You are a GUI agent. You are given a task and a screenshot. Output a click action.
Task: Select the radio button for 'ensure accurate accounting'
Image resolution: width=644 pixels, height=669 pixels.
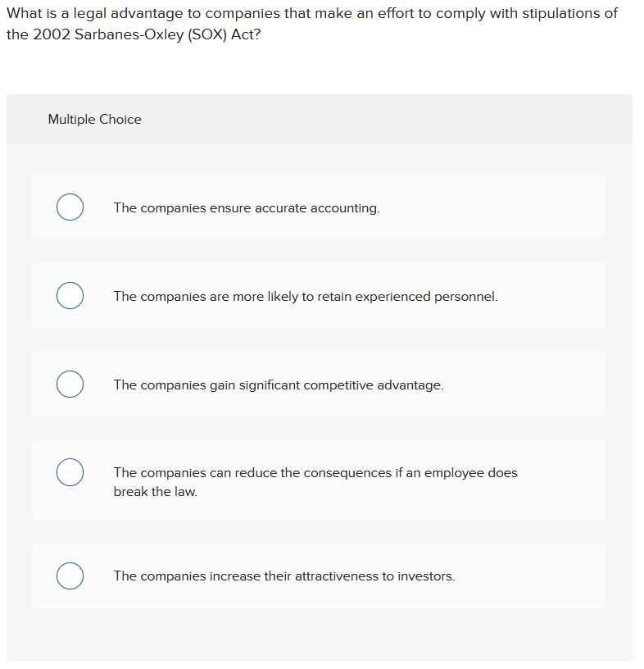tap(70, 207)
